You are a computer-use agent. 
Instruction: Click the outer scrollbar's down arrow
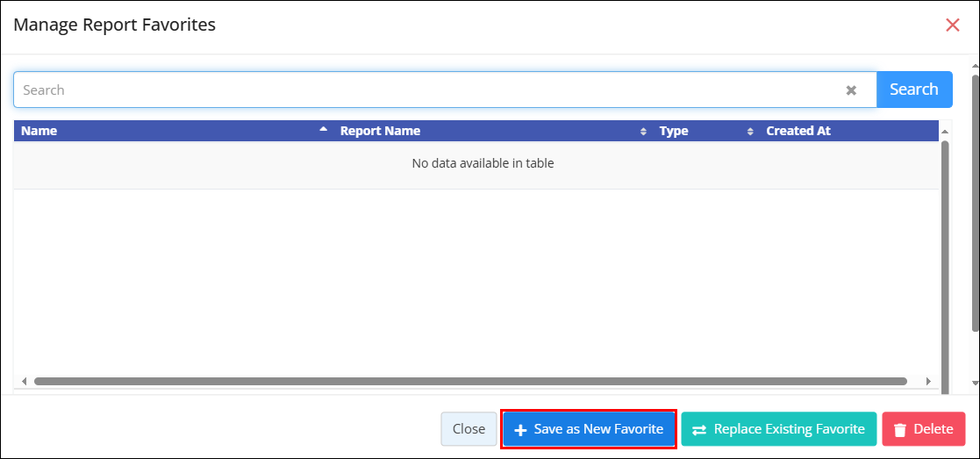tap(975, 382)
